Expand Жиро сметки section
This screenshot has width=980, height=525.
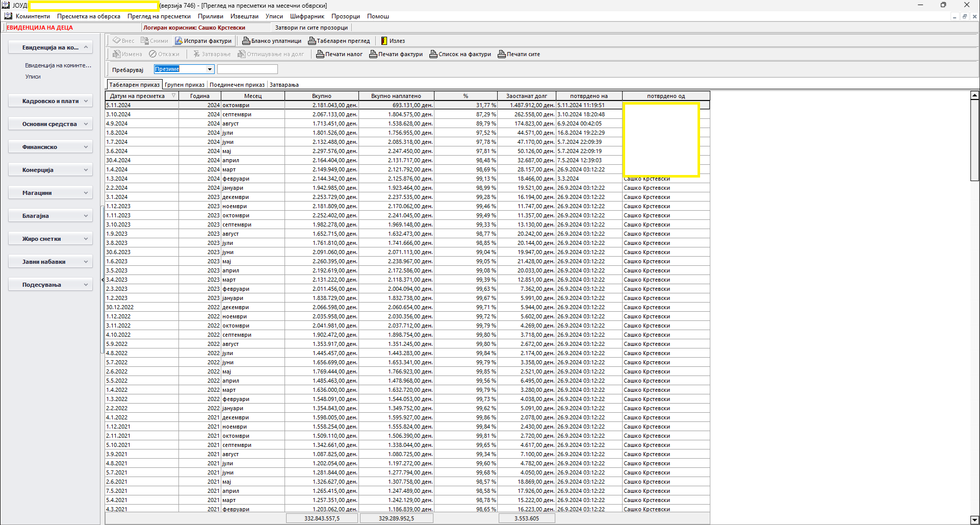click(x=86, y=239)
